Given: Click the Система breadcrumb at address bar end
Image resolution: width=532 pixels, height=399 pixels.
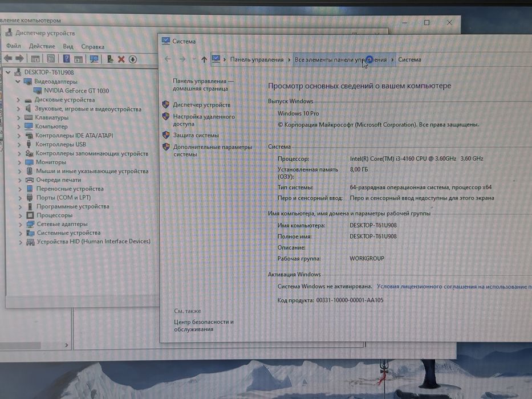Looking at the screenshot, I should click(409, 60).
